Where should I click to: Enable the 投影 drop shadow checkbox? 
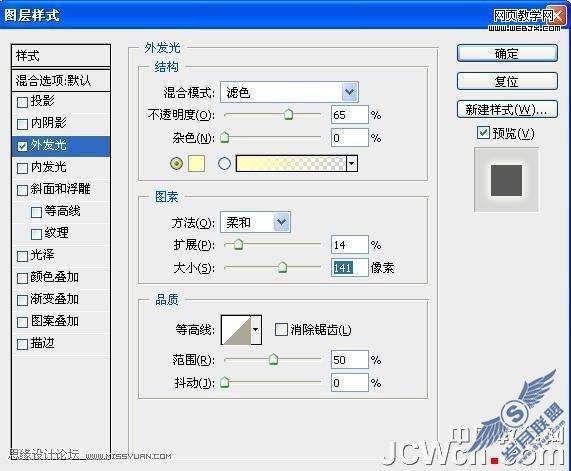point(22,102)
